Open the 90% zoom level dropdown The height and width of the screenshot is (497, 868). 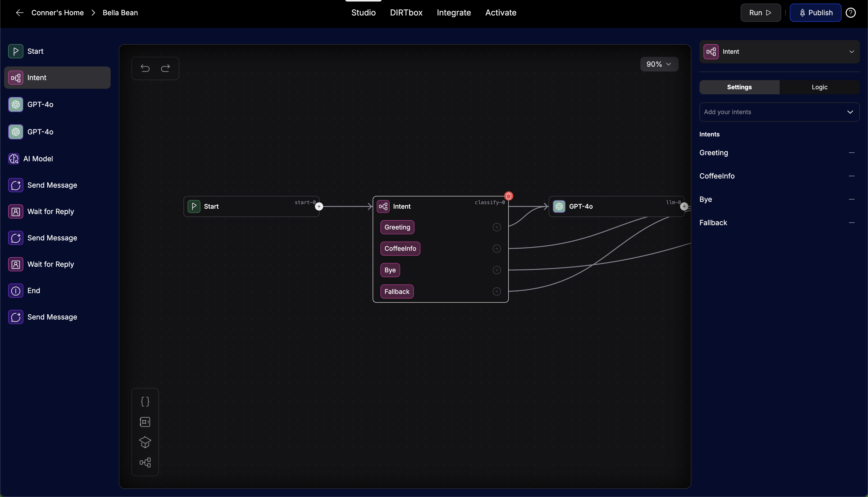[x=659, y=64]
